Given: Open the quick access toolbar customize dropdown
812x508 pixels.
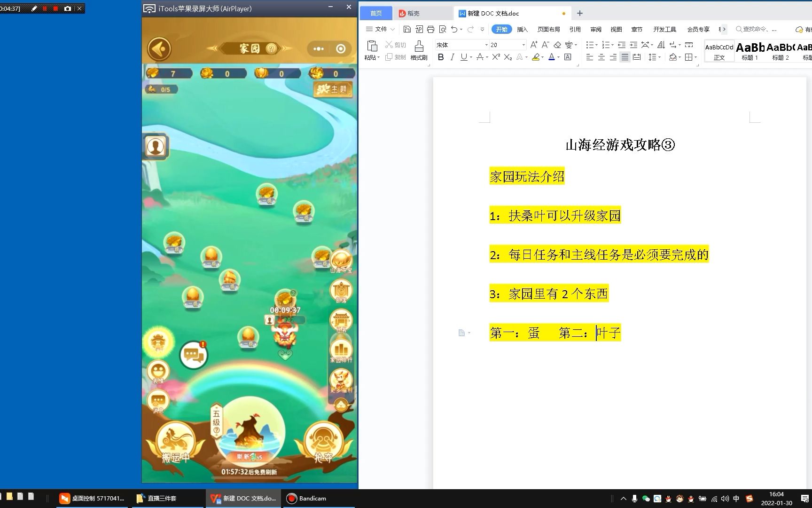Looking at the screenshot, I should tap(482, 29).
